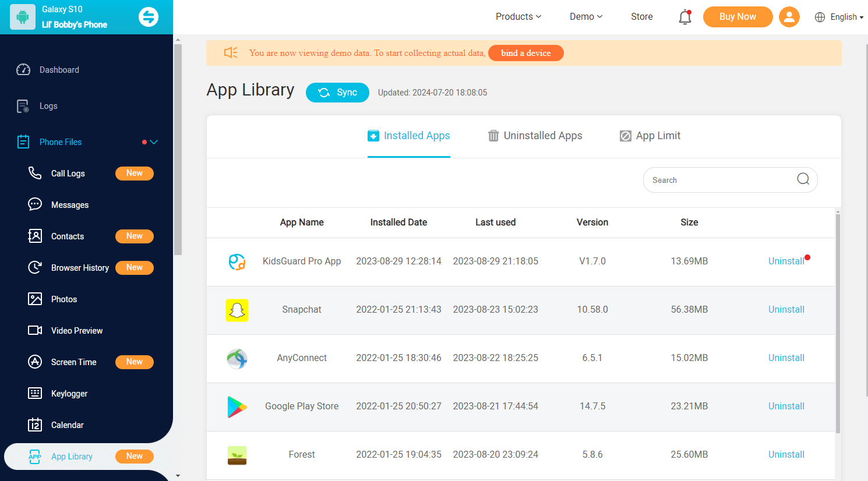Image resolution: width=868 pixels, height=481 pixels.
Task: Click the sidebar scrollbar up arrow
Action: pos(178,40)
